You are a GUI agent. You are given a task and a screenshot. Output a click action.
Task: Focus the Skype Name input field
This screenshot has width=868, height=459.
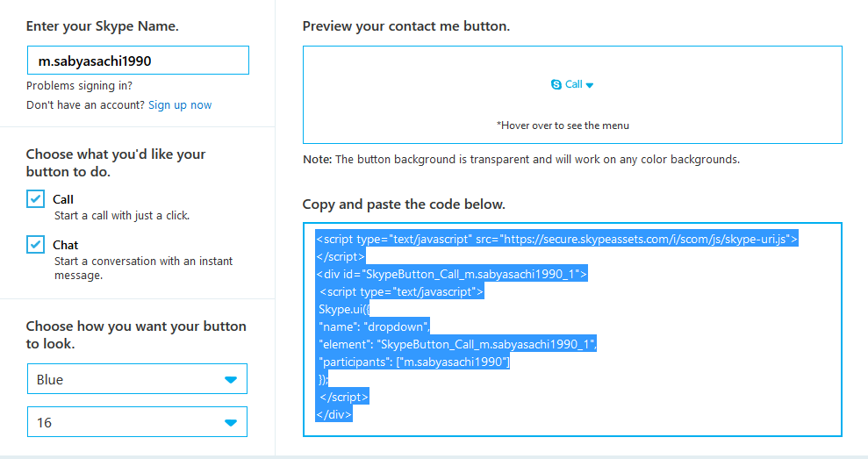tap(138, 61)
